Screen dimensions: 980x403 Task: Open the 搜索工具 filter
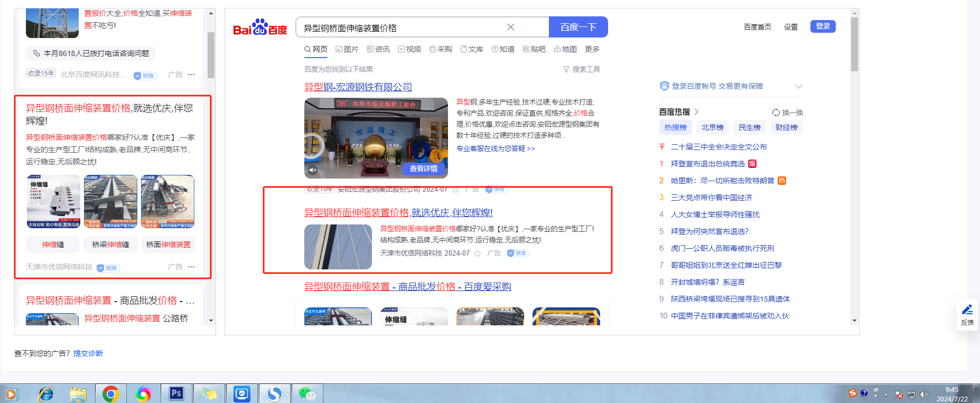coord(582,69)
